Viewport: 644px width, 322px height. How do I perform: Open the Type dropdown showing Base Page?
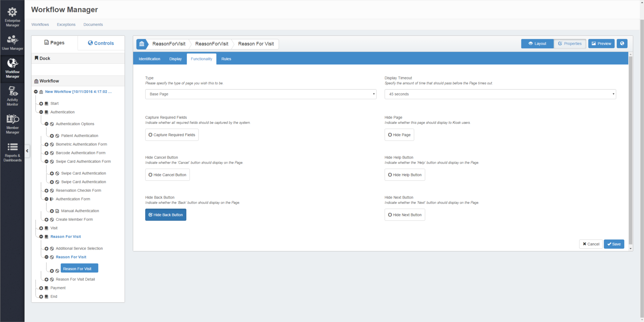261,94
